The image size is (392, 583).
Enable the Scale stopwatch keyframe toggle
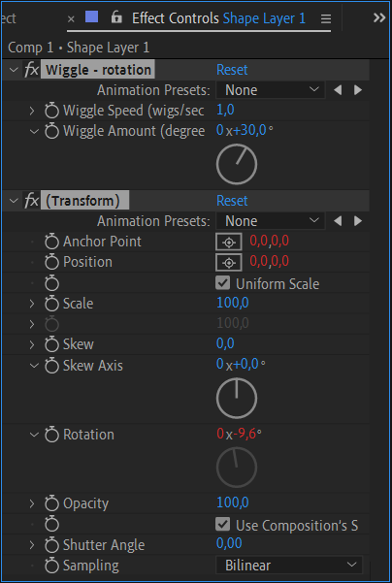tap(51, 304)
